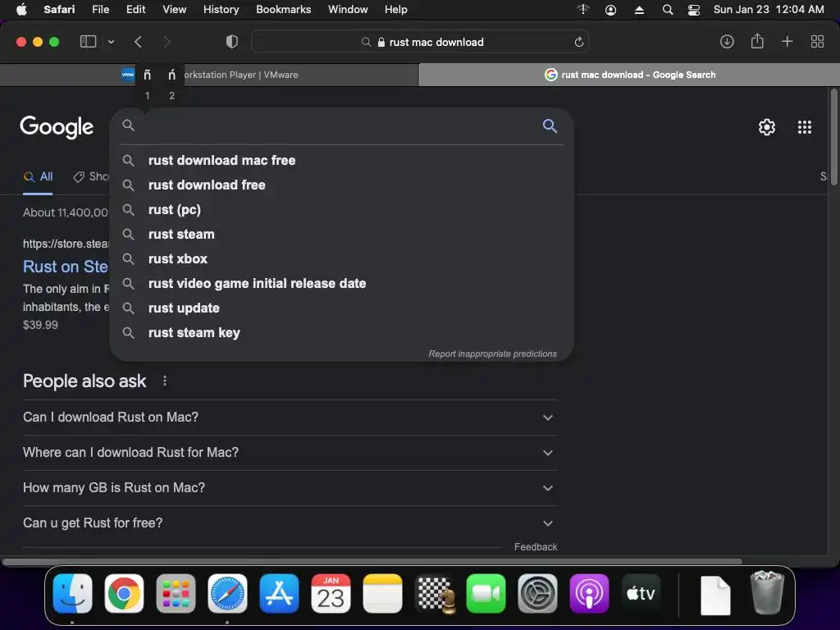Open the View menu

point(174,10)
